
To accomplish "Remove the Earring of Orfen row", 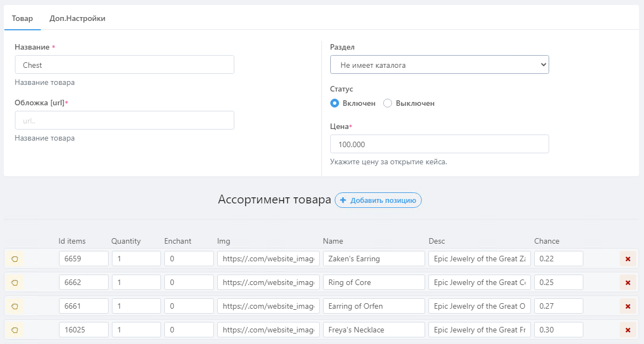I will (627, 306).
